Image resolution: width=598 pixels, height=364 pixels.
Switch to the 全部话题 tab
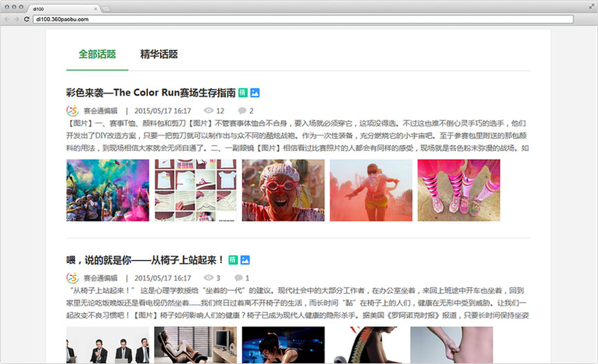click(97, 54)
